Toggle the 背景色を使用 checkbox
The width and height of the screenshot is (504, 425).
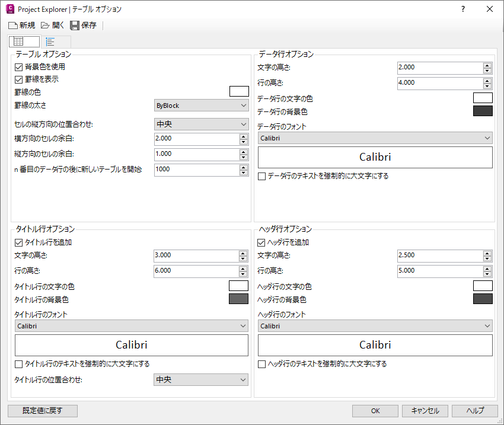[18, 68]
